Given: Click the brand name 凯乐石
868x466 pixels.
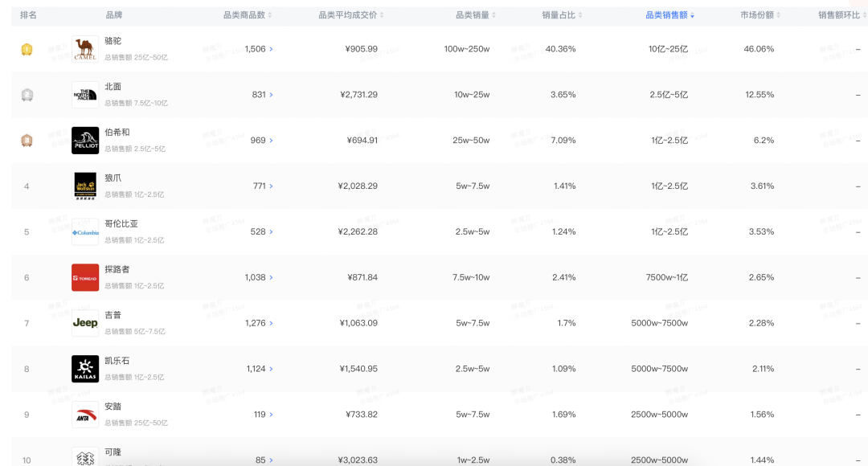Looking at the screenshot, I should pos(117,361).
